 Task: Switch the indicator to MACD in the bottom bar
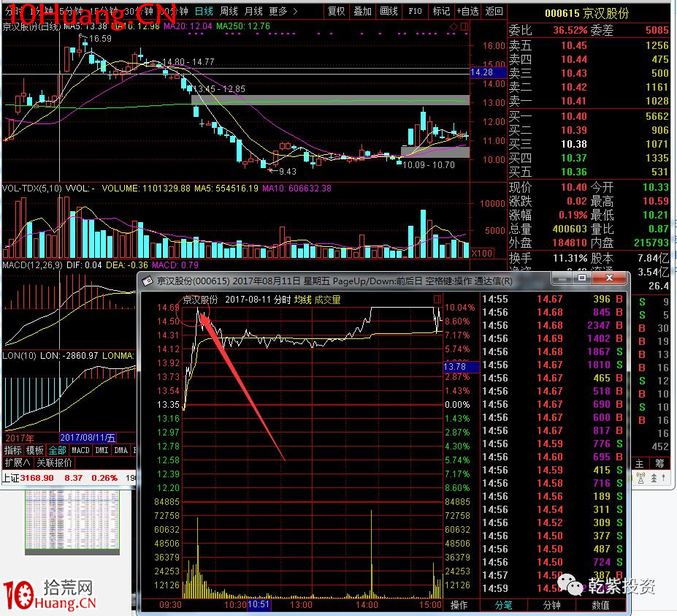click(x=80, y=450)
